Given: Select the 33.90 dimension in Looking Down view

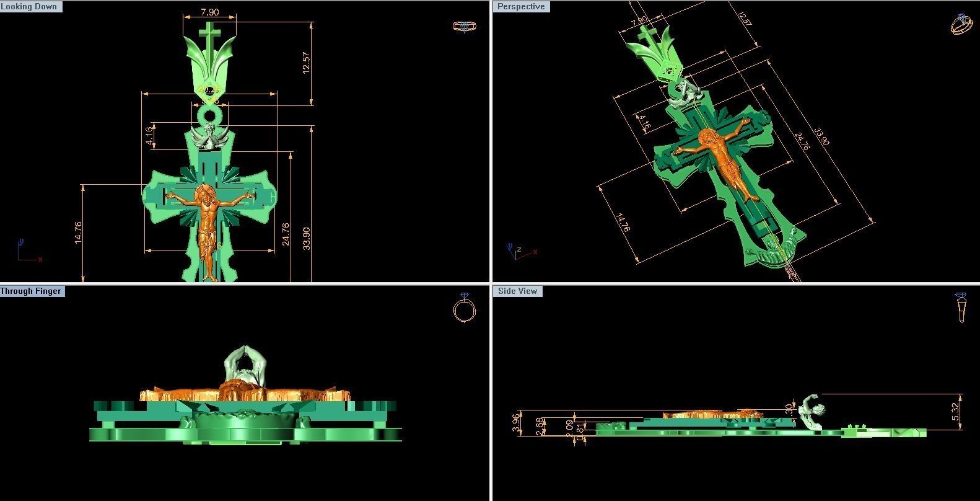Looking at the screenshot, I should click(x=306, y=238).
